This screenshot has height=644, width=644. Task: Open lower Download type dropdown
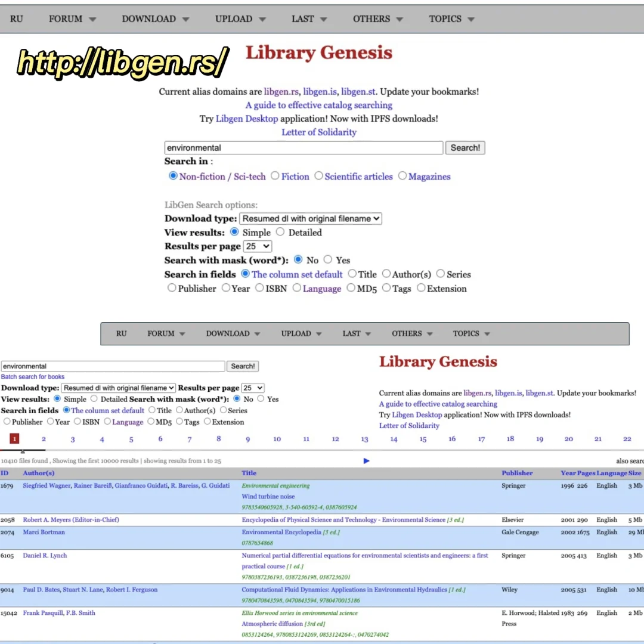[x=118, y=388]
